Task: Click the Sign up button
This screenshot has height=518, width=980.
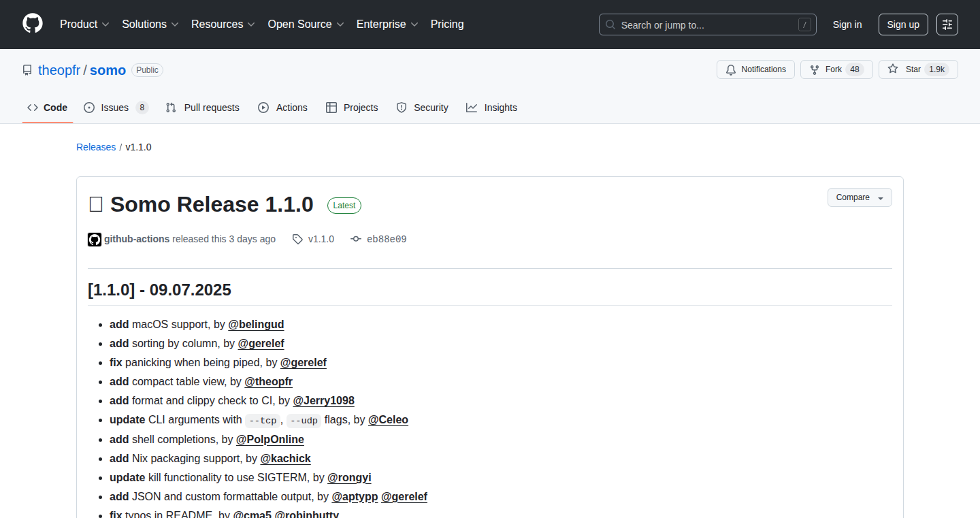Action: 903,25
